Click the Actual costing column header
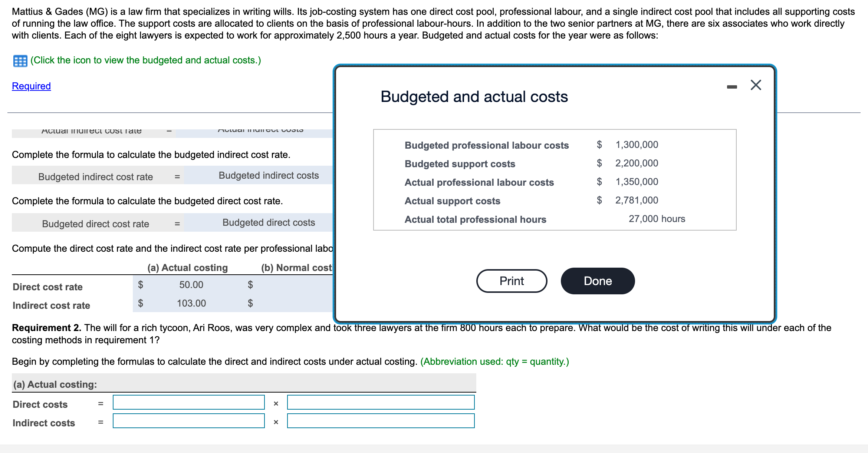868x453 pixels. (187, 267)
